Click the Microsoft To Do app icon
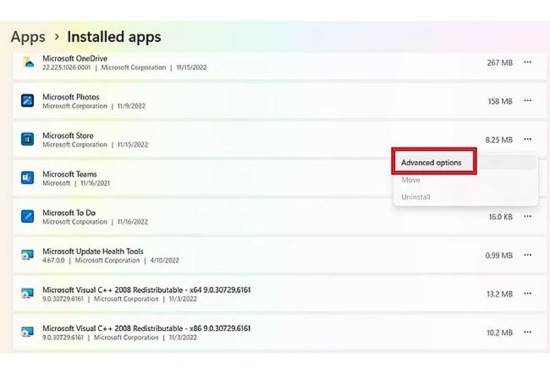 (x=27, y=216)
